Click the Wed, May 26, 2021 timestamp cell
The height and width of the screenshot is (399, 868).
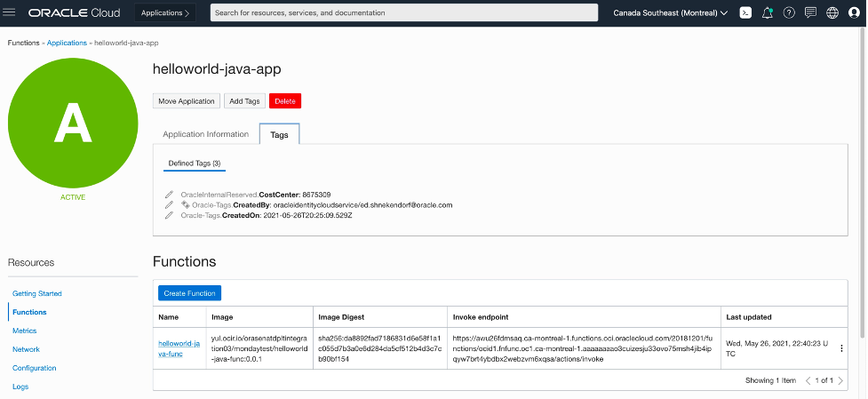coord(776,348)
